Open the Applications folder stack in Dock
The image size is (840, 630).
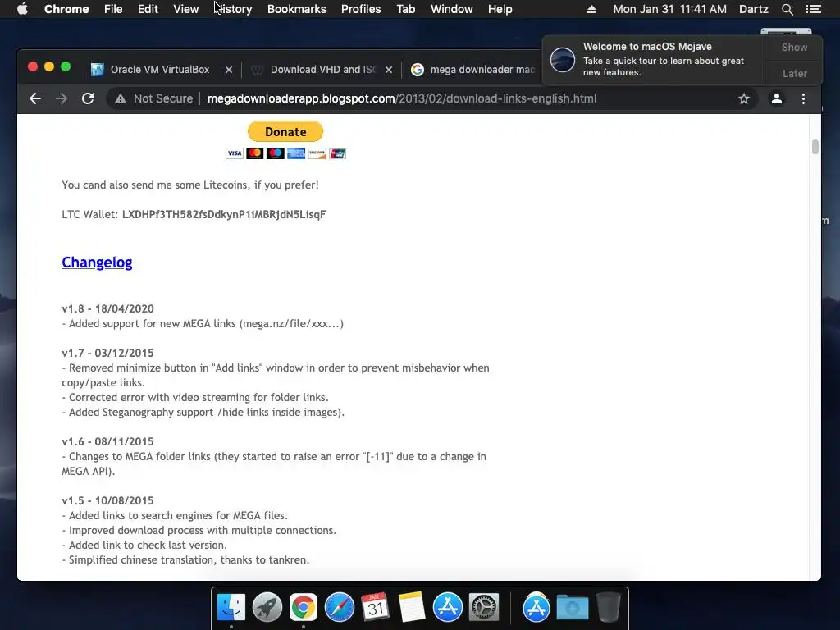point(536,608)
